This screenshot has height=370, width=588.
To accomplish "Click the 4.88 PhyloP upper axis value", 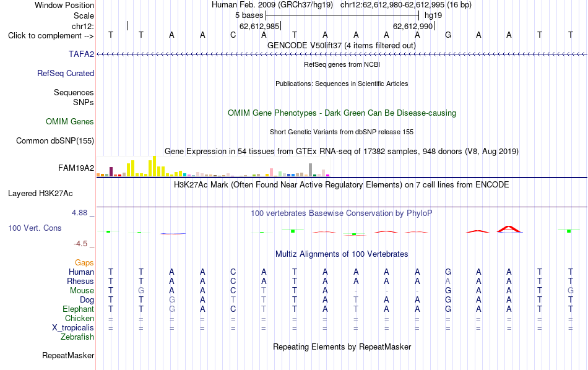I will [x=79, y=213].
